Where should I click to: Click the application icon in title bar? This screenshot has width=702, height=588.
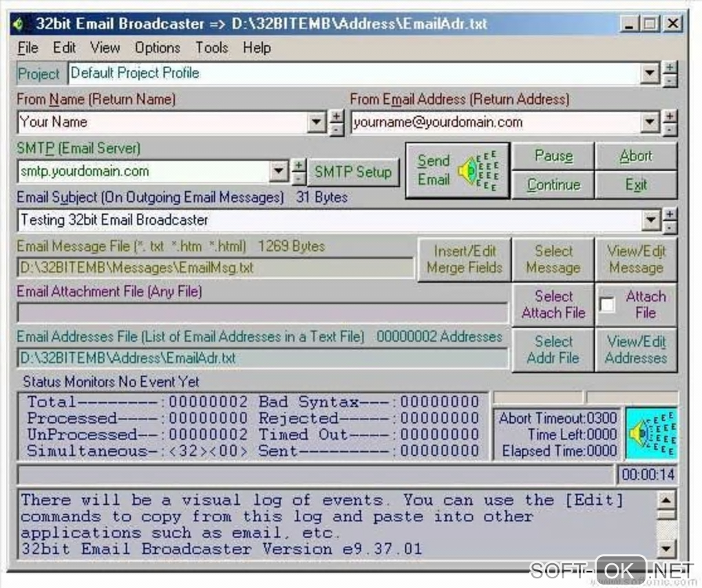tap(19, 23)
